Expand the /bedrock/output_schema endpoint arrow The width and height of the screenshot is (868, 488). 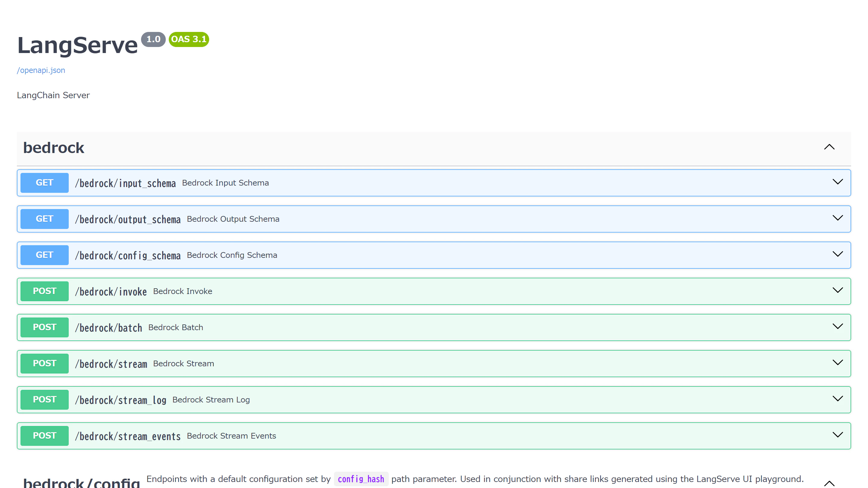coord(838,218)
